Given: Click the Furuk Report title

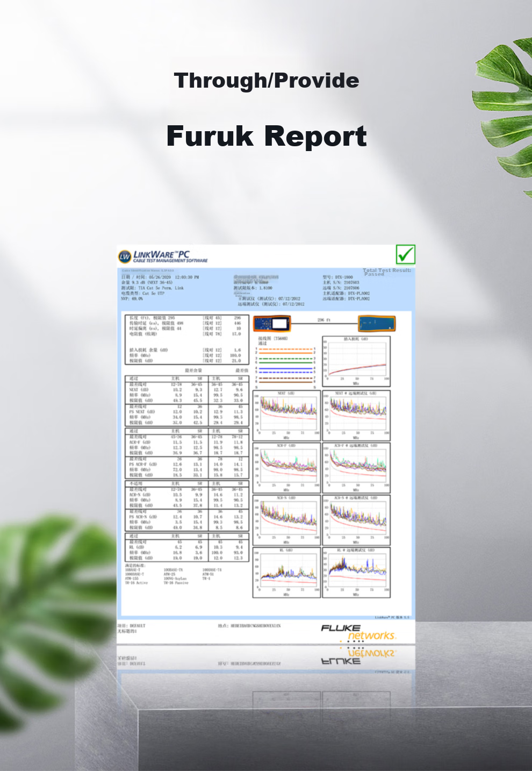Looking at the screenshot, I should tap(267, 135).
